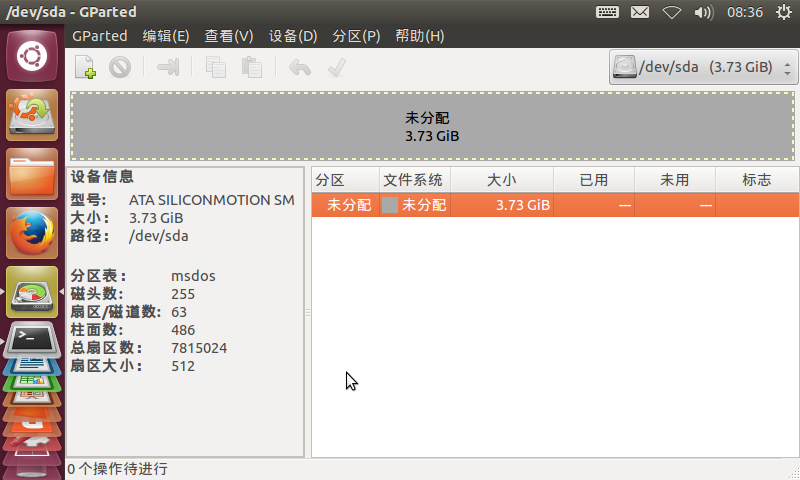The image size is (800, 480).
Task: Click the total sectors value 7815024
Action: pos(199,348)
